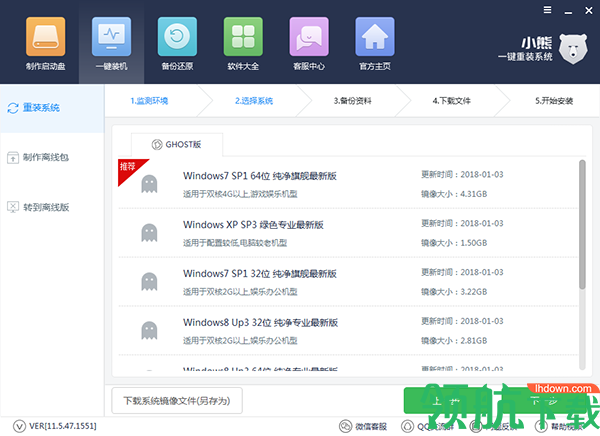Go to the 官方主页 official homepage
This screenshot has height=436, width=600.
pyautogui.click(x=375, y=44)
